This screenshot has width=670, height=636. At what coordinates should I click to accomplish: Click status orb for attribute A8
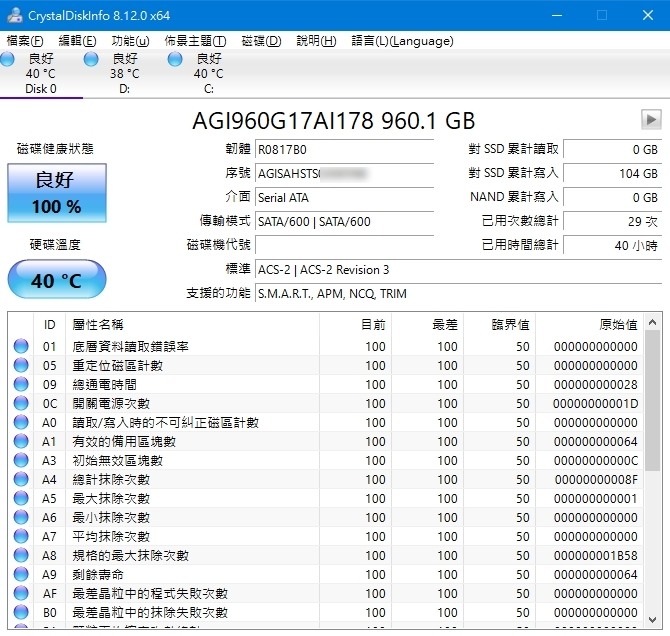click(21, 555)
